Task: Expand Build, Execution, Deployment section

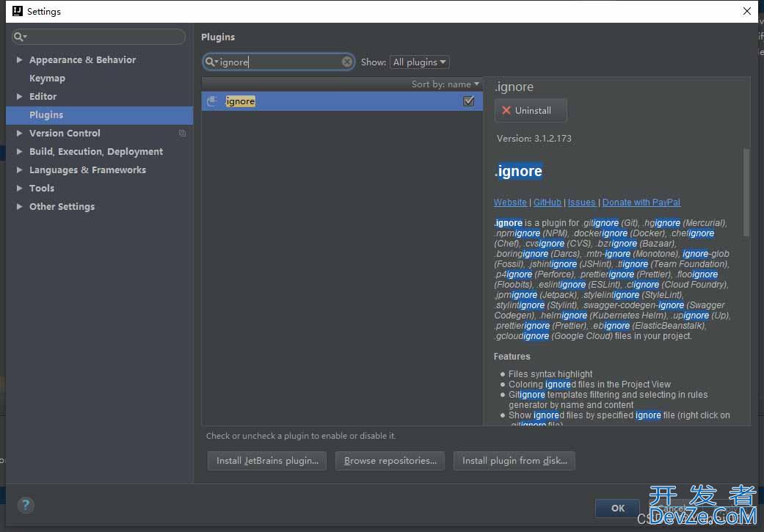Action: pyautogui.click(x=20, y=151)
